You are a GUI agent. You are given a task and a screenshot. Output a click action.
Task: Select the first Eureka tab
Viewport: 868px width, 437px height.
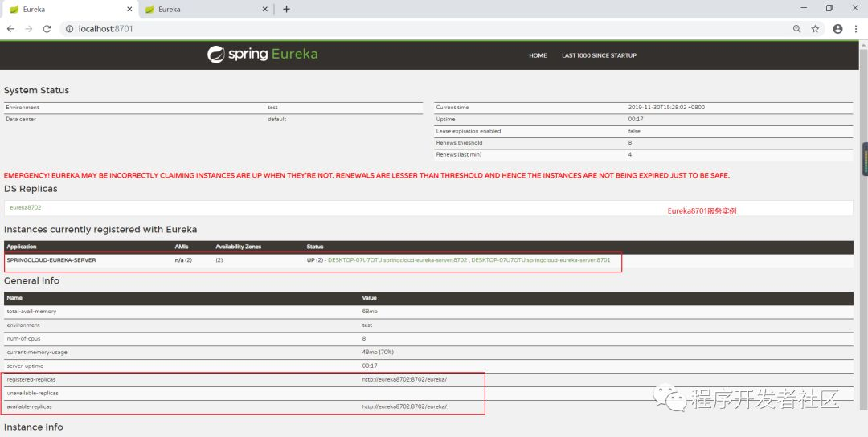[69, 10]
